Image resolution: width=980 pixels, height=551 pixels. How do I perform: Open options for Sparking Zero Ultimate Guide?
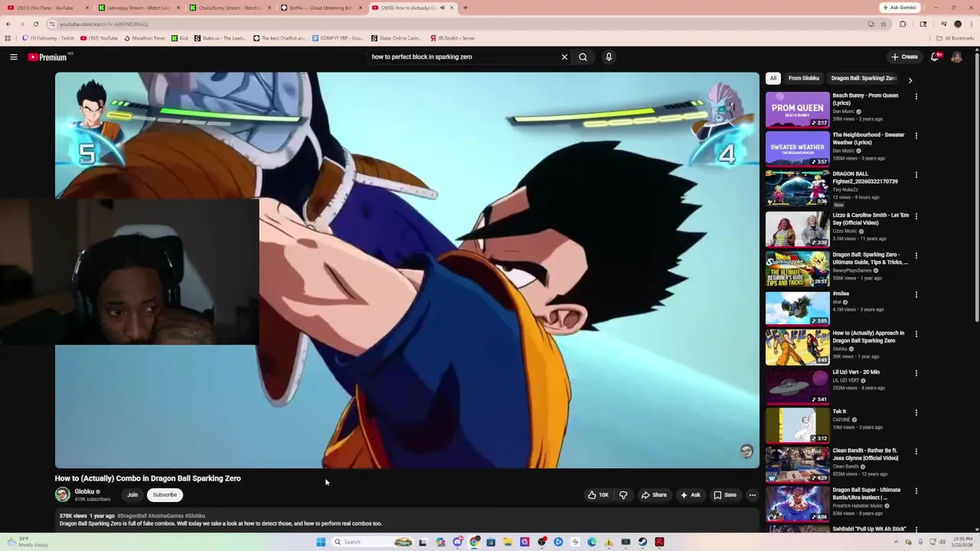click(x=916, y=256)
